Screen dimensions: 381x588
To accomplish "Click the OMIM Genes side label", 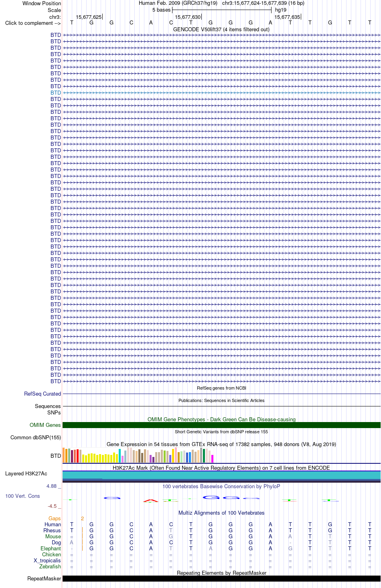I will click(45, 425).
